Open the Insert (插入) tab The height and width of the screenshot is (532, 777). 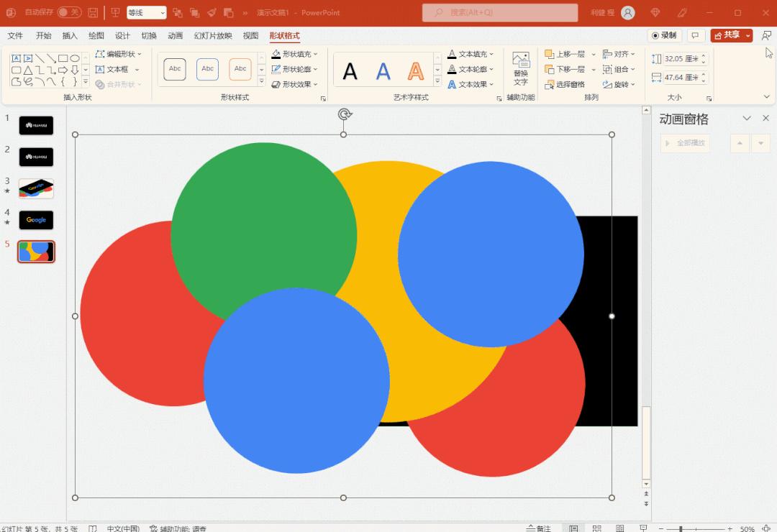click(x=70, y=36)
